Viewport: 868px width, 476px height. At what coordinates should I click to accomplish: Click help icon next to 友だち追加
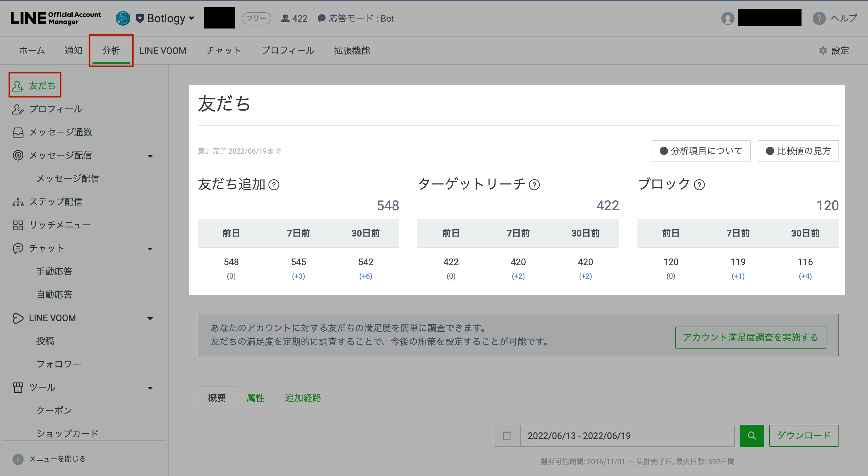[274, 185]
